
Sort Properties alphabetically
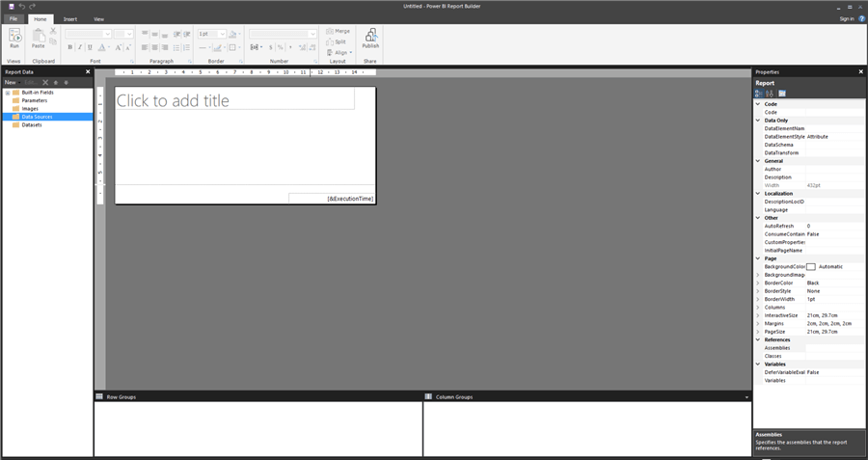coord(770,94)
